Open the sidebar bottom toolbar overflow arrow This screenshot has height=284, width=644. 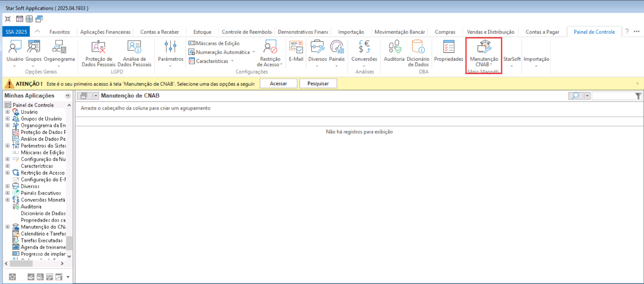coord(68,277)
